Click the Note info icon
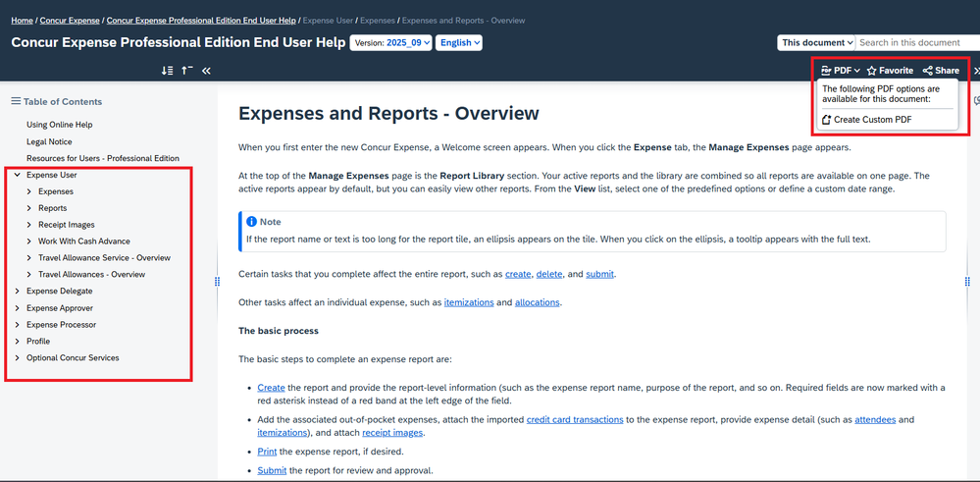The image size is (980, 482). pos(251,222)
